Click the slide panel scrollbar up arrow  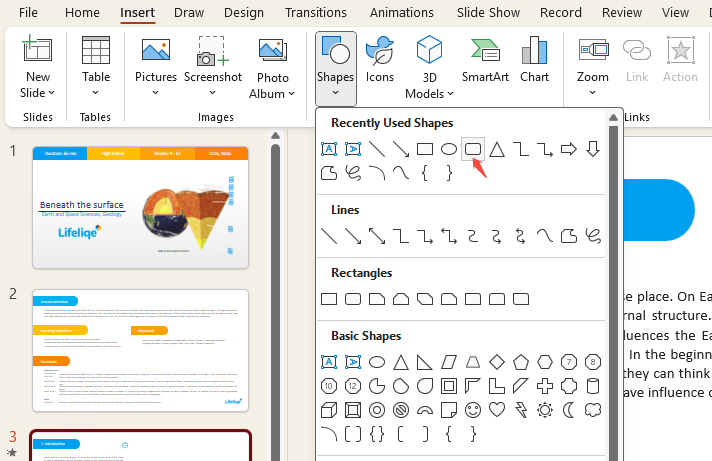point(275,135)
